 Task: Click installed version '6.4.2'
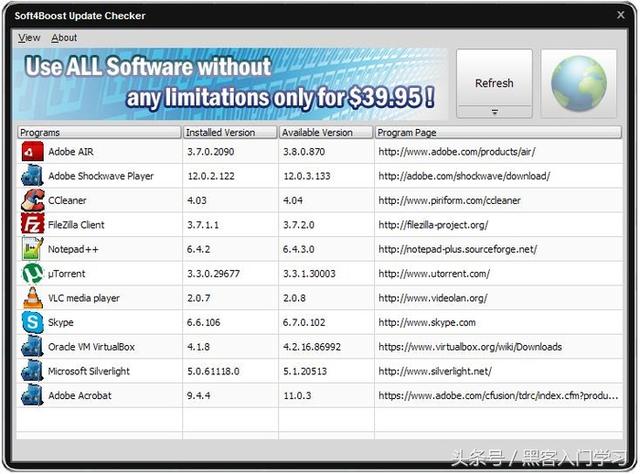[x=198, y=249]
